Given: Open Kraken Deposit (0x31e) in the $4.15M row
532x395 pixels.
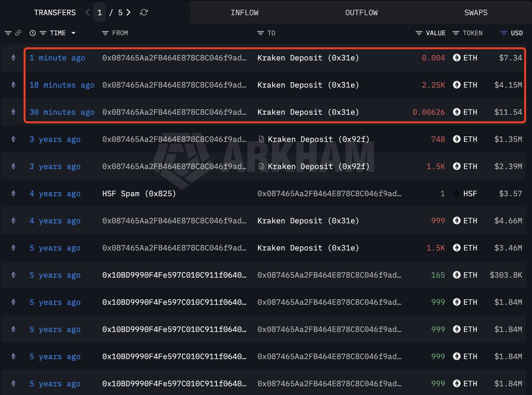Looking at the screenshot, I should pyautogui.click(x=308, y=85).
